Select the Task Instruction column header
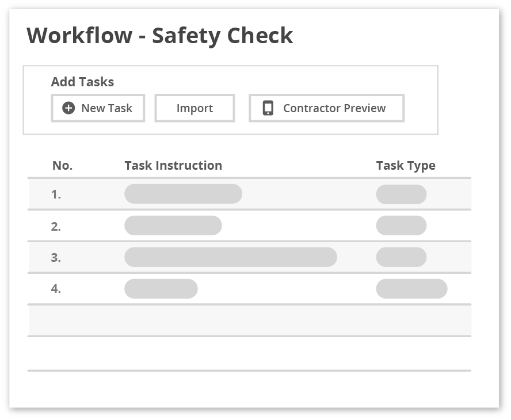Image resolution: width=511 pixels, height=420 pixels. [173, 166]
